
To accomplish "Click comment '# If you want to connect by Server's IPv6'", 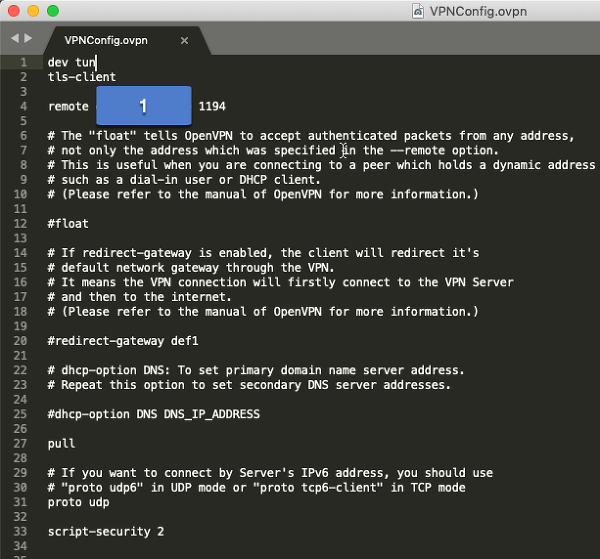I will click(270, 473).
